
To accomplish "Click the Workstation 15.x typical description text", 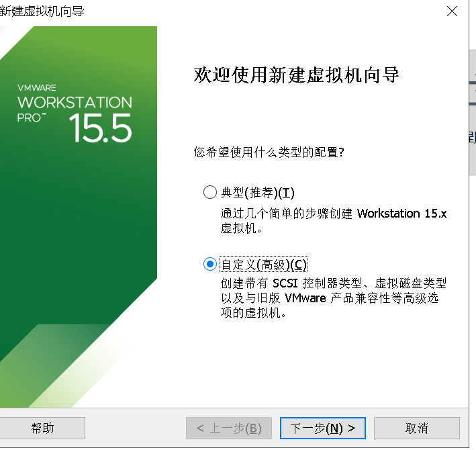I will point(334,221).
